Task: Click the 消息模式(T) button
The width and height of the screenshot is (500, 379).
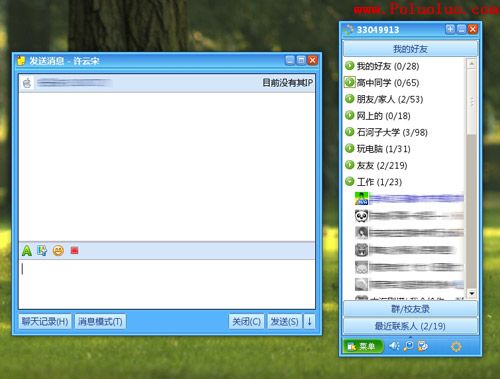Action: click(100, 321)
